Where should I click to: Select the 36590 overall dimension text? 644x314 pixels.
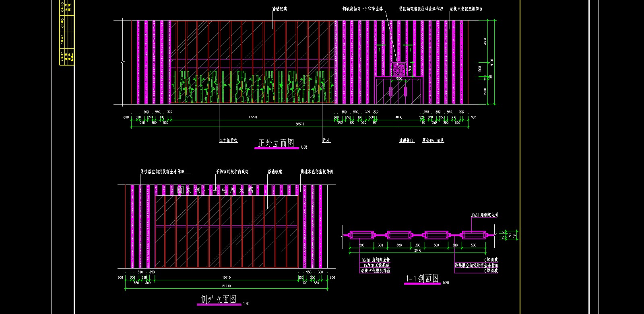point(300,124)
